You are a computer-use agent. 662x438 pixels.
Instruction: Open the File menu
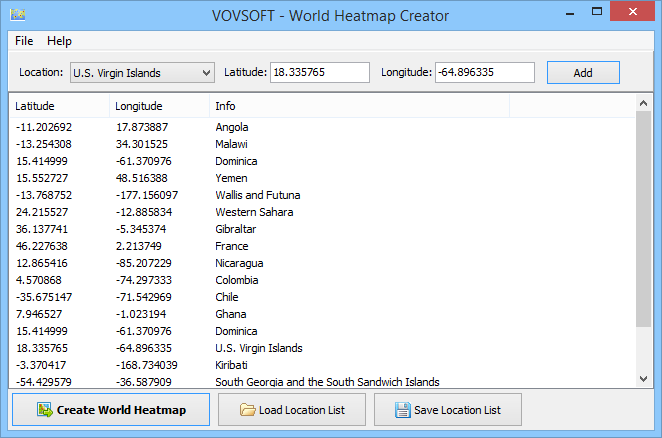[24, 41]
